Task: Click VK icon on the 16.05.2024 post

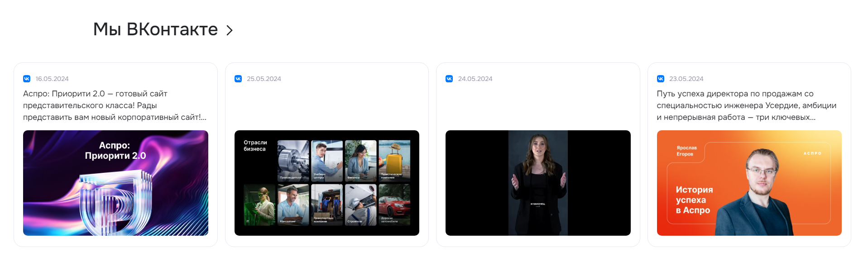Action: click(27, 79)
